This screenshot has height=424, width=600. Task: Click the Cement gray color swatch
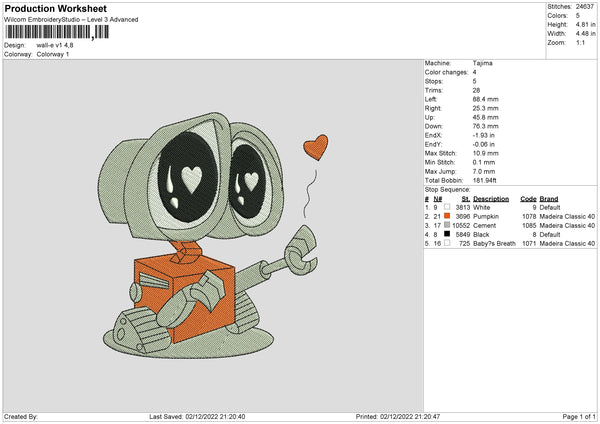click(447, 225)
